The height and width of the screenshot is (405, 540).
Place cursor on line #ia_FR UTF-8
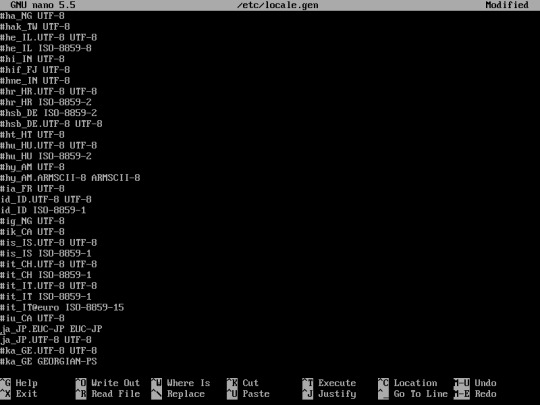(32, 189)
